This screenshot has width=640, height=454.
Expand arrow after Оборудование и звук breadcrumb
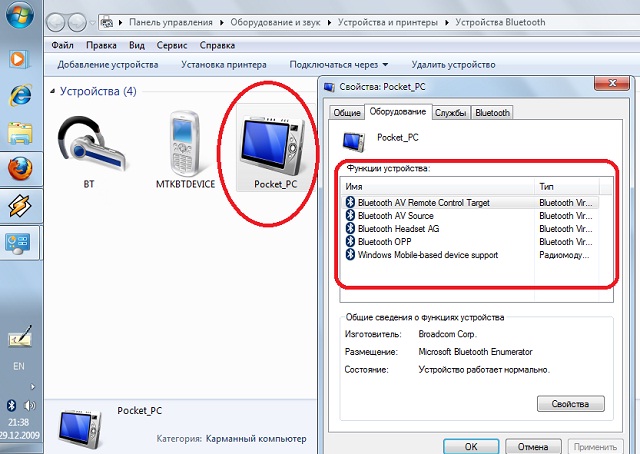[x=329, y=22]
